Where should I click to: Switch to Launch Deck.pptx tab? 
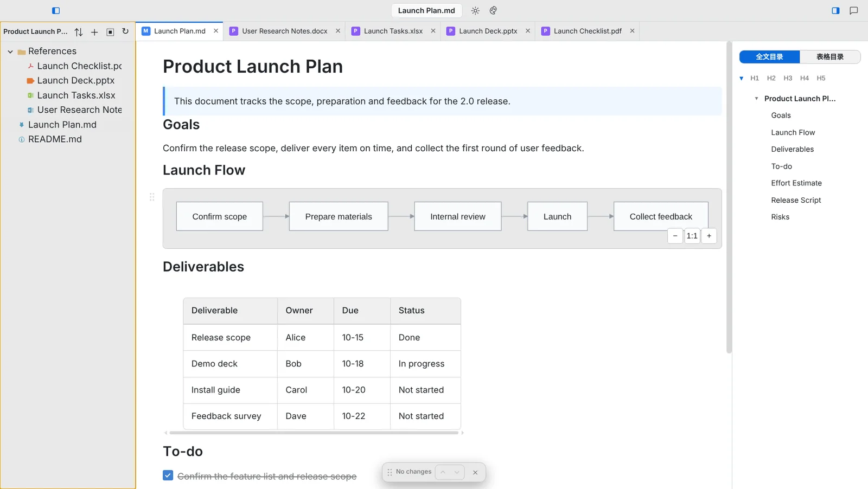click(x=488, y=31)
